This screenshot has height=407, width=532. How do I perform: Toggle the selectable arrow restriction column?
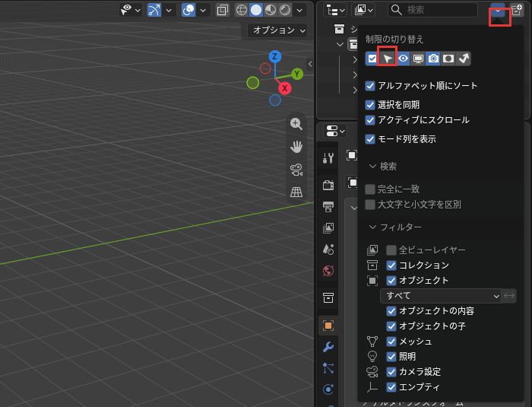(387, 59)
